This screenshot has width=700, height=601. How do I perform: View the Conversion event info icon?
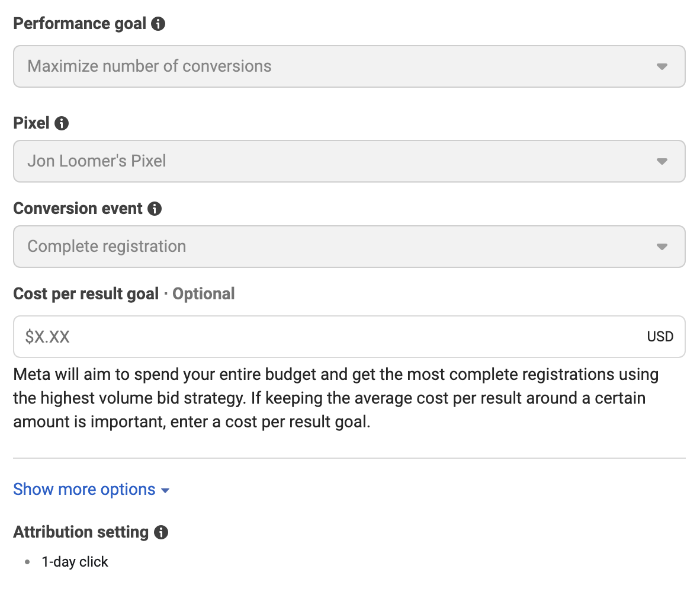pyautogui.click(x=155, y=209)
